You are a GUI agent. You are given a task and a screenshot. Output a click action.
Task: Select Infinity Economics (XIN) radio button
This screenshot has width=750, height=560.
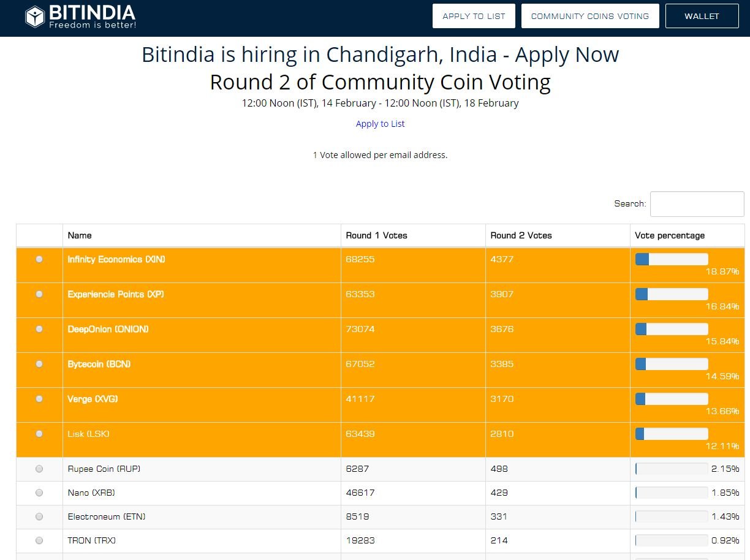pos(39,259)
